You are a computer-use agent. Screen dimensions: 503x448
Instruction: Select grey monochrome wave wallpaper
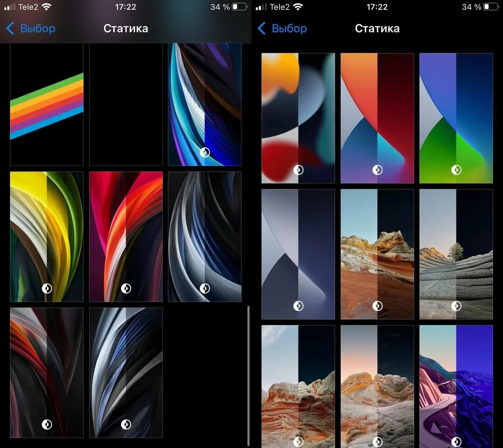tap(298, 254)
